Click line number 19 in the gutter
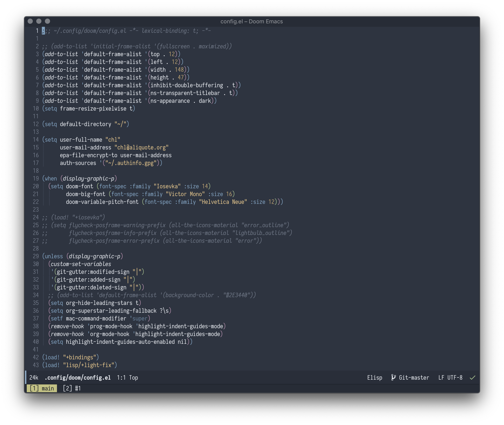This screenshot has width=504, height=425. tap(36, 179)
